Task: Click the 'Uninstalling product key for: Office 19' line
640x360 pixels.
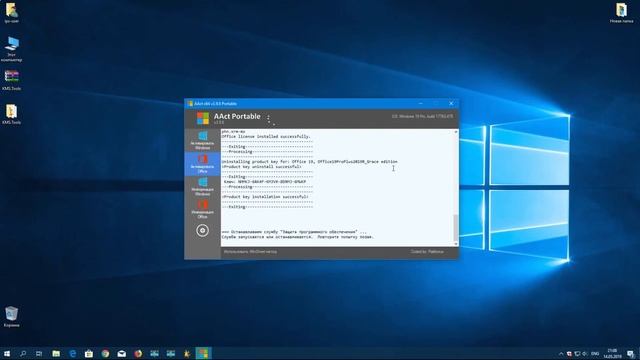Action: click(x=309, y=162)
